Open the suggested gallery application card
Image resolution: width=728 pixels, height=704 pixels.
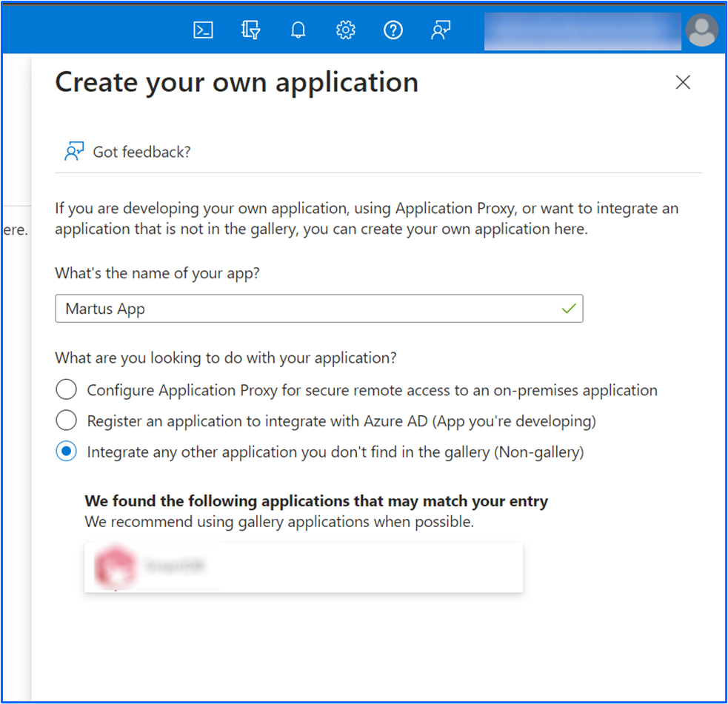click(x=304, y=567)
